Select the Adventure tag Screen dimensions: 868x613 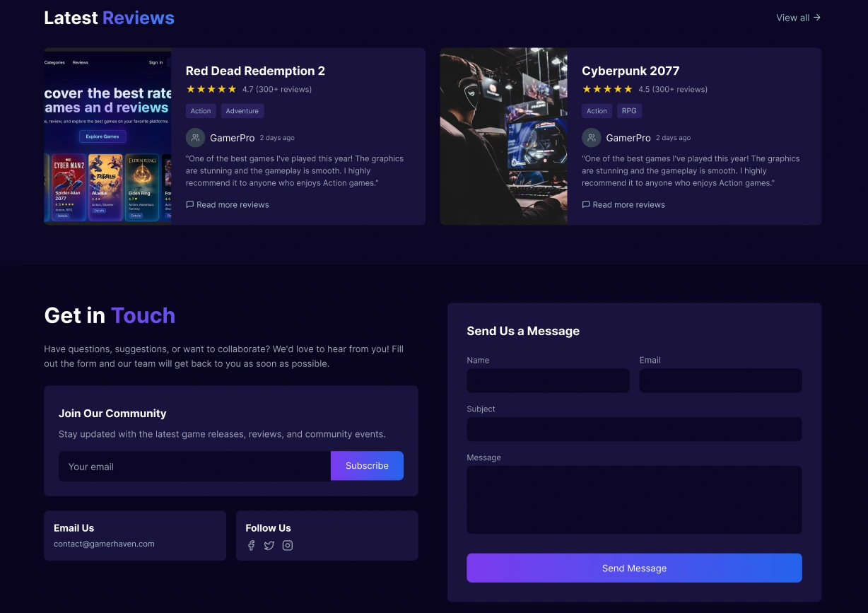[x=242, y=111]
